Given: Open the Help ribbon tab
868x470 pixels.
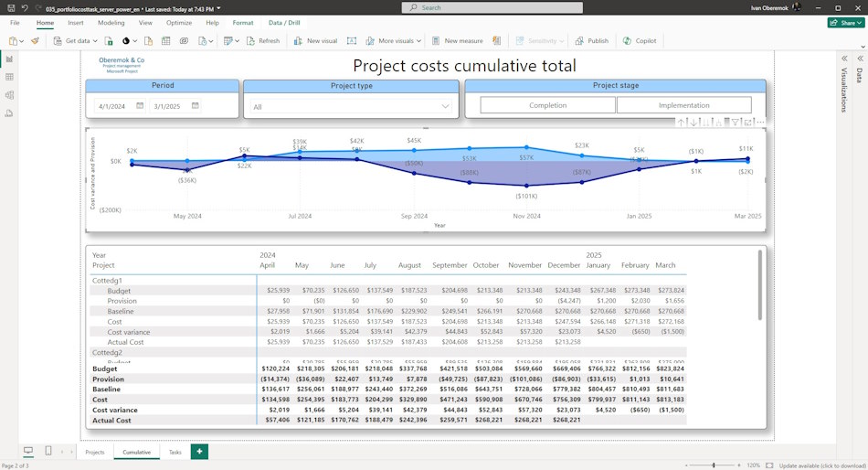Looking at the screenshot, I should [x=212, y=23].
